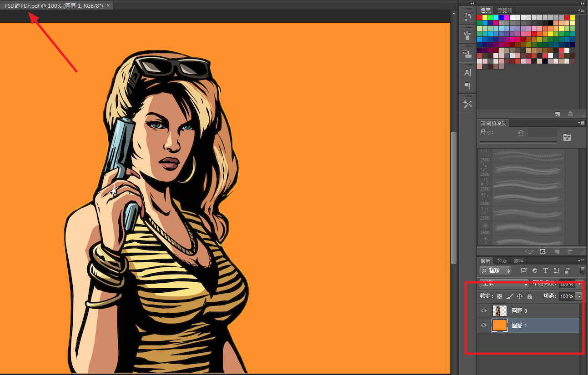Image resolution: width=588 pixels, height=375 pixels.
Task: Click the brush-eye icon in the brush presets footer
Action: 529,251
